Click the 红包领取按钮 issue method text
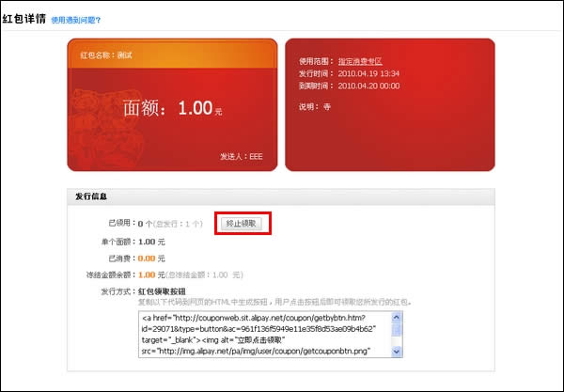Screen dimensions: 564x392 [162, 291]
